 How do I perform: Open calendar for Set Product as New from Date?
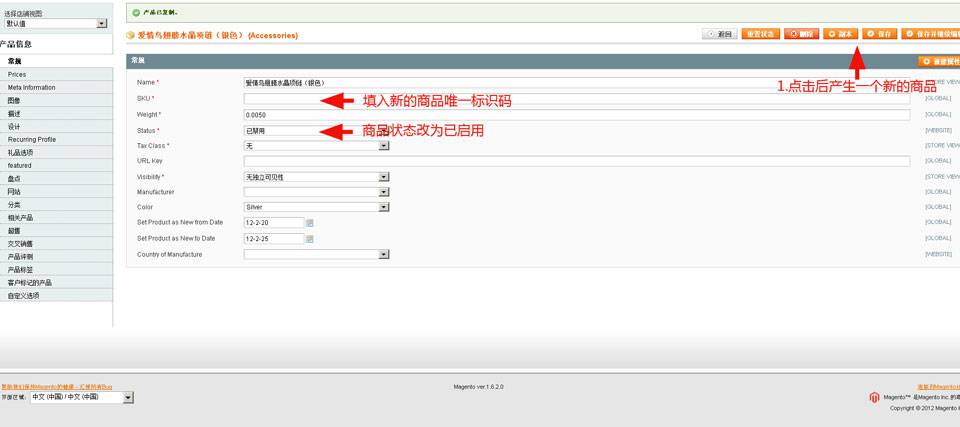click(x=310, y=222)
